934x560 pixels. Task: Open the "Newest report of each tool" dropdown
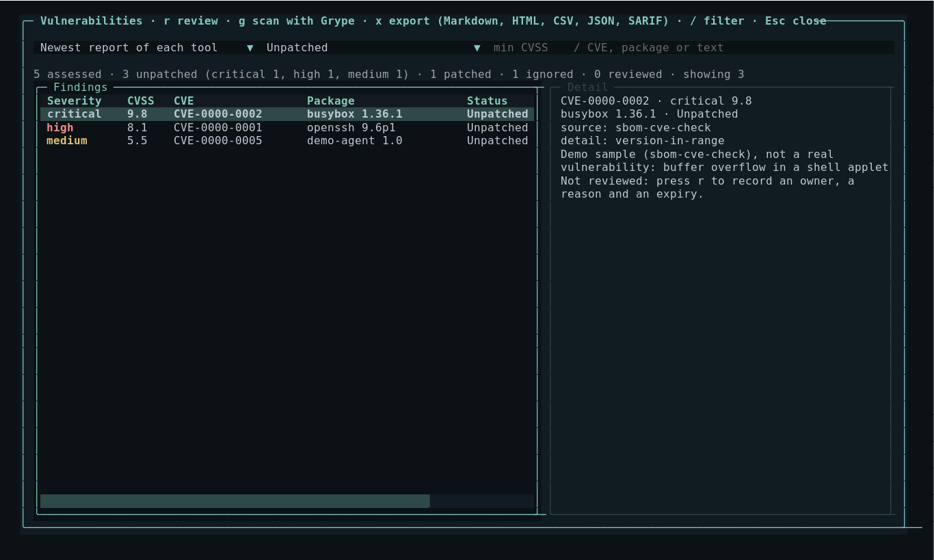point(147,48)
